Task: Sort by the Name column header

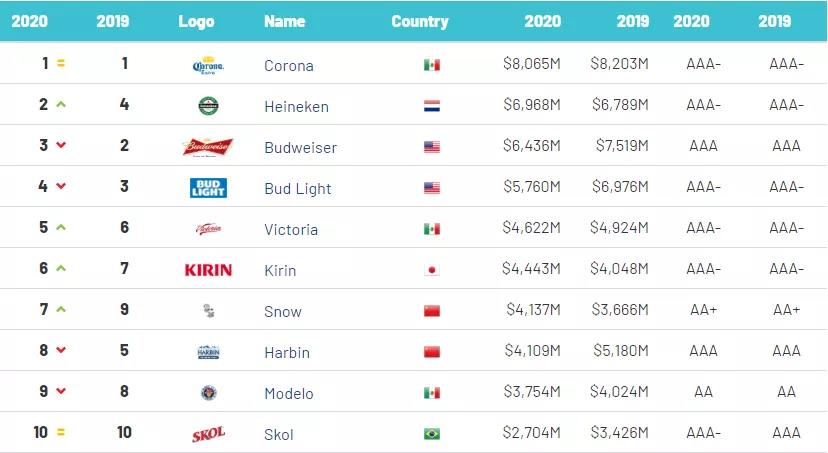Action: pyautogui.click(x=284, y=21)
